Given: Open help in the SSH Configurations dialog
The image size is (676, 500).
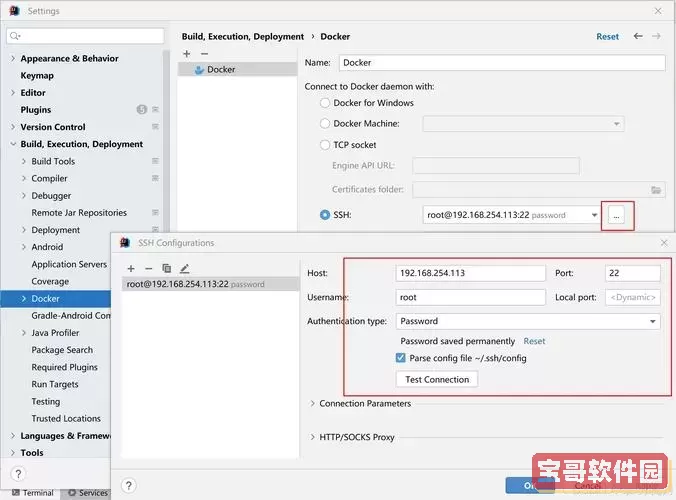Looking at the screenshot, I should [x=128, y=486].
